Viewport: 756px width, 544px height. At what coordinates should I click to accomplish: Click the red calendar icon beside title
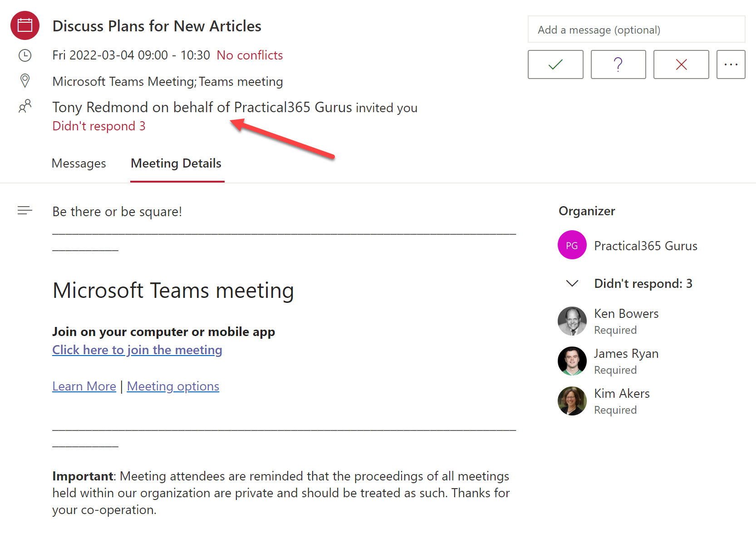point(25,25)
